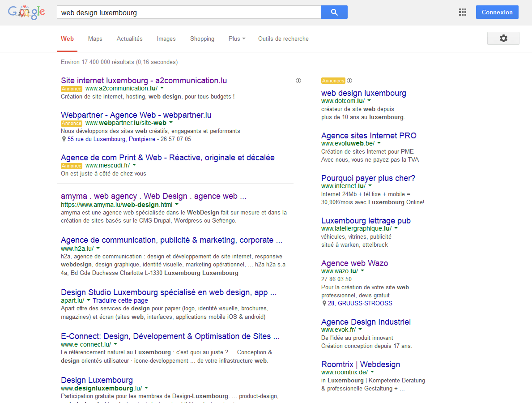Switch to the Images tab

click(166, 39)
